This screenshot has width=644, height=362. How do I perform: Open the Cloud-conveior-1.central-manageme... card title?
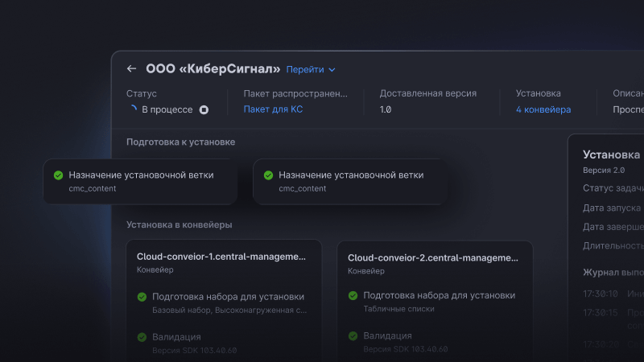pos(221,257)
